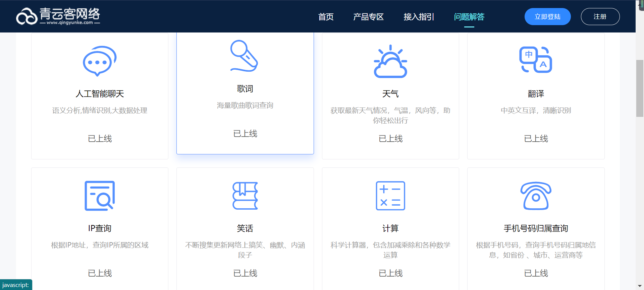The width and height of the screenshot is (644, 290).
Task: Click 已上线 status under 翻译
Action: tap(536, 139)
